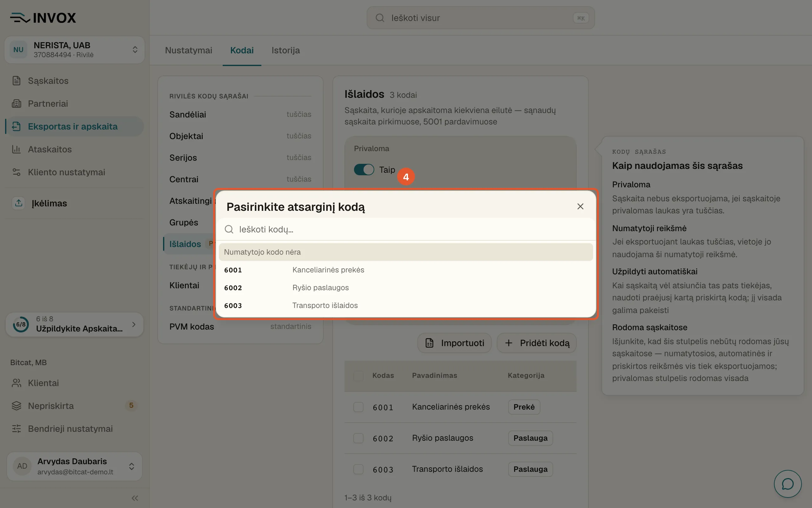812x508 pixels.
Task: Tick the select-all checkbox in table header
Action: (x=358, y=376)
